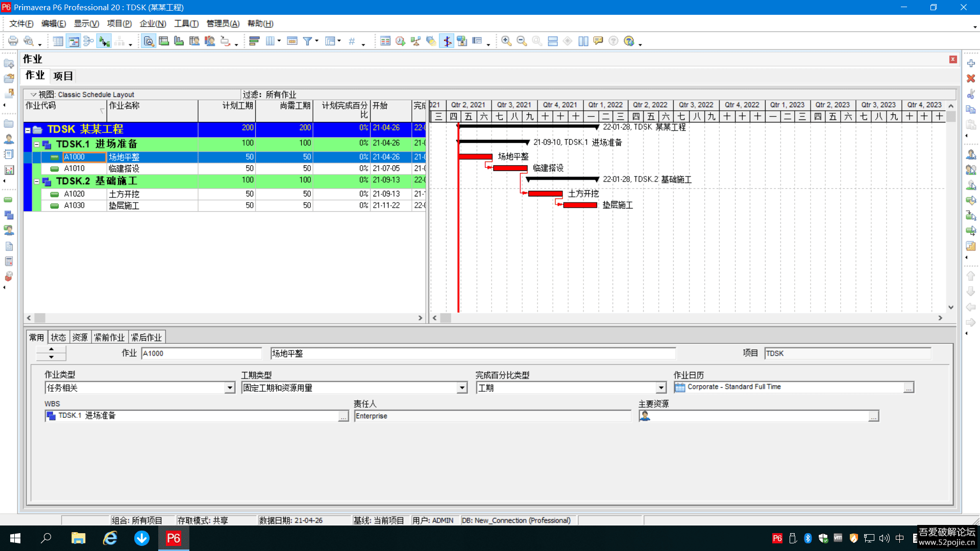Collapse the TDSK 某某工程 project row
980x551 pixels.
coord(28,130)
